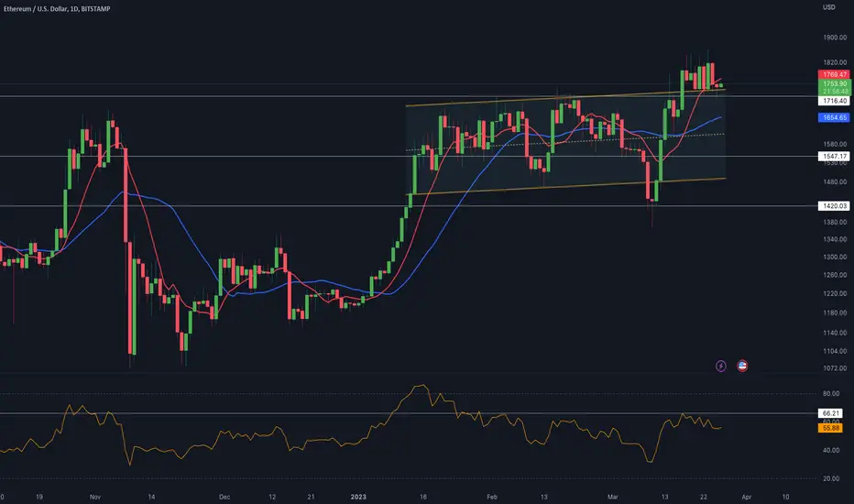The height and width of the screenshot is (504, 854).
Task: Click the 1480.00 price axis label
Action: click(x=835, y=182)
